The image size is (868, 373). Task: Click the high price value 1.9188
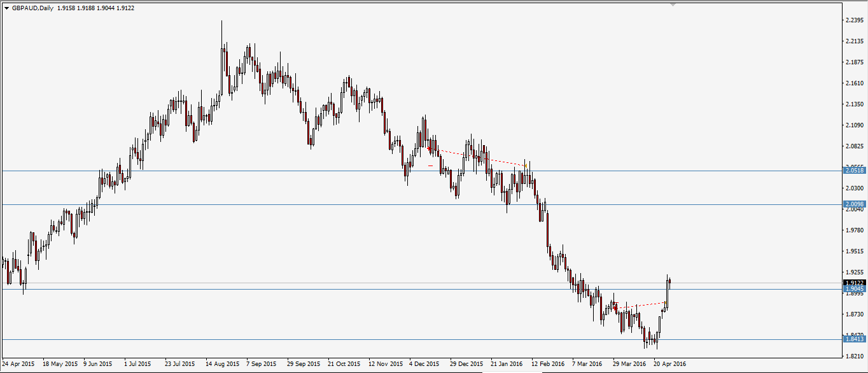[87, 8]
